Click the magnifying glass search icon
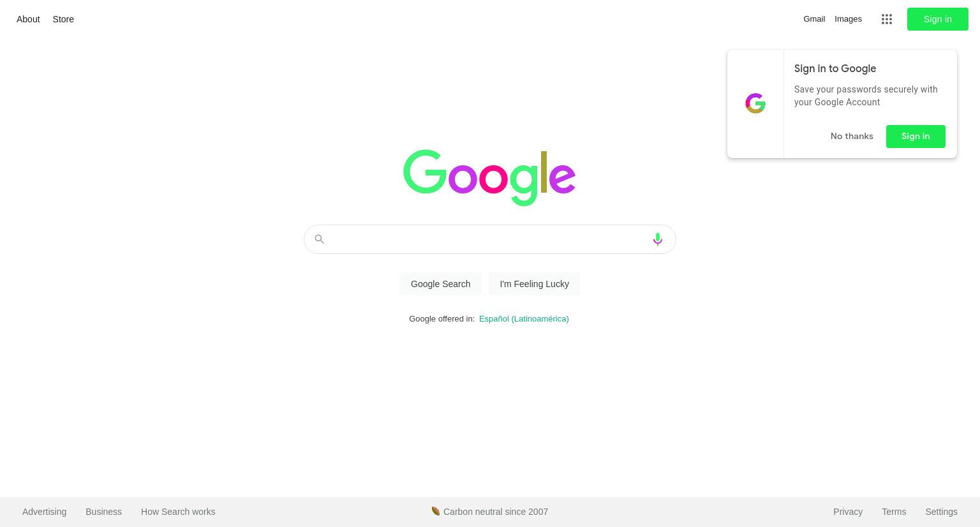Viewport: 980px width, 527px height. pyautogui.click(x=320, y=239)
